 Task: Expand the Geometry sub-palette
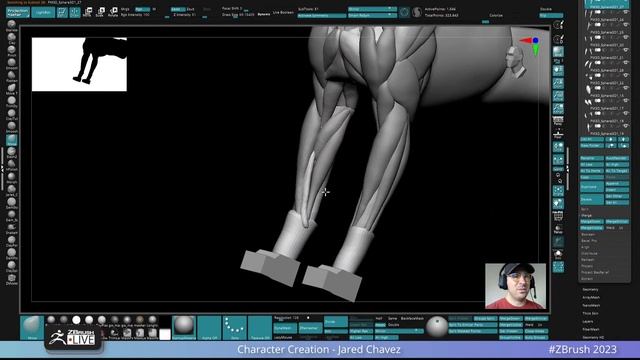(x=590, y=289)
